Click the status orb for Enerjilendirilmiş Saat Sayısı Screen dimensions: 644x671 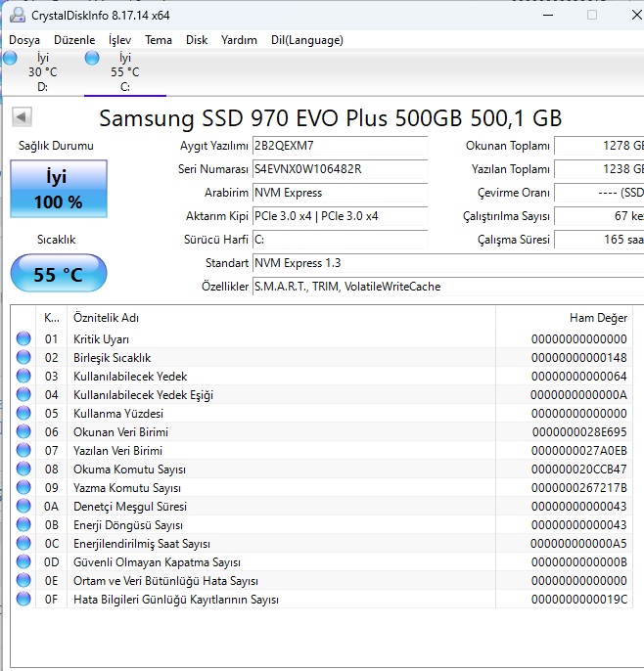pos(23,543)
